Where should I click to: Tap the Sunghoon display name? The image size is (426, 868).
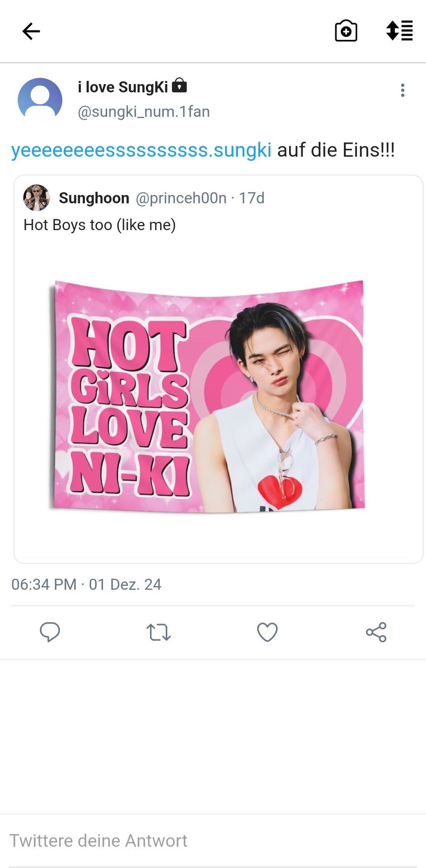94,198
